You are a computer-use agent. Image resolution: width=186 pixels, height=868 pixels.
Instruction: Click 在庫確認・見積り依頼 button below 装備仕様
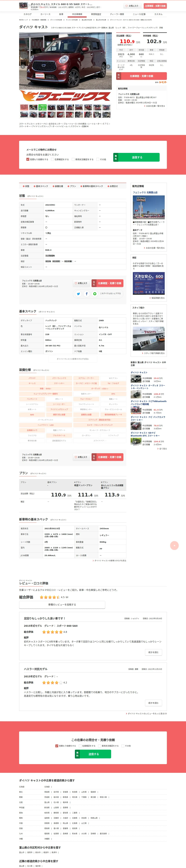pos(107,457)
